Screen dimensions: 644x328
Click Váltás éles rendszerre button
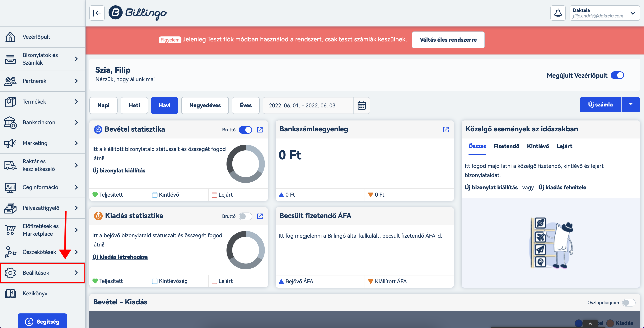click(448, 40)
